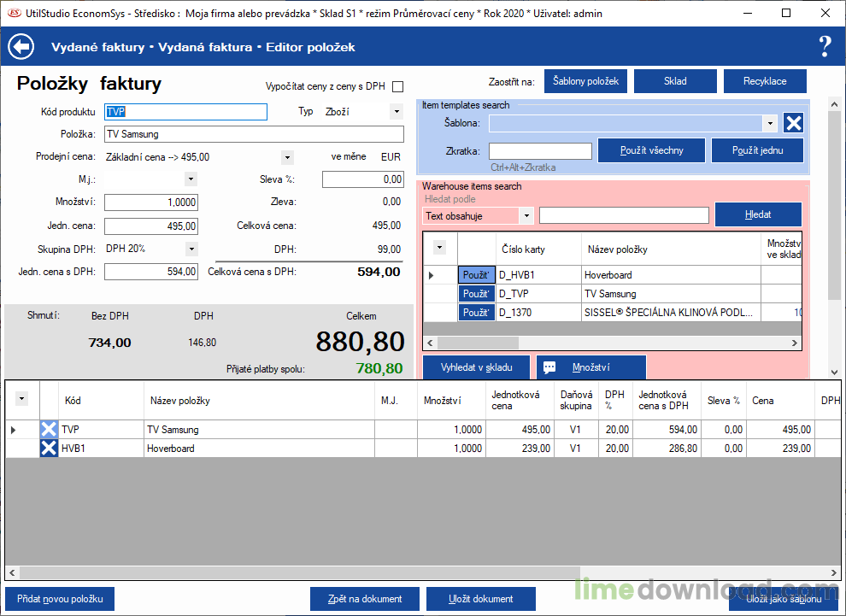Click Uložit jako šablonu button
846x616 pixels.
pos(784,599)
